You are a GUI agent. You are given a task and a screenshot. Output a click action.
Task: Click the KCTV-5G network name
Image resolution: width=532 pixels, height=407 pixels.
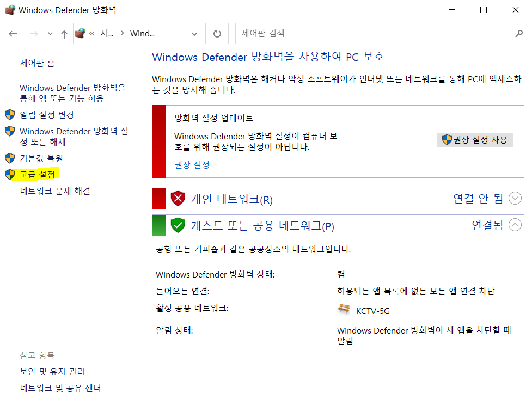[373, 311]
